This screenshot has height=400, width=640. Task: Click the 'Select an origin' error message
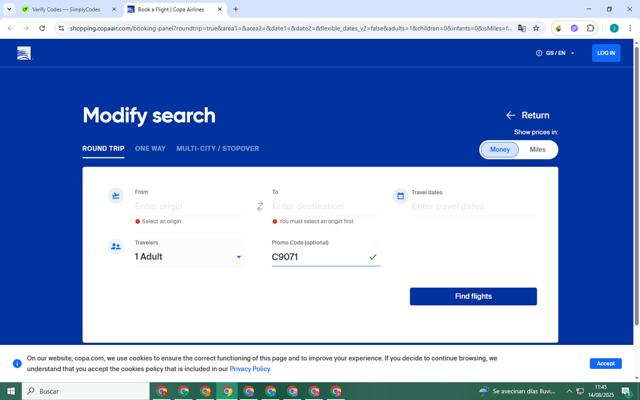click(x=158, y=221)
